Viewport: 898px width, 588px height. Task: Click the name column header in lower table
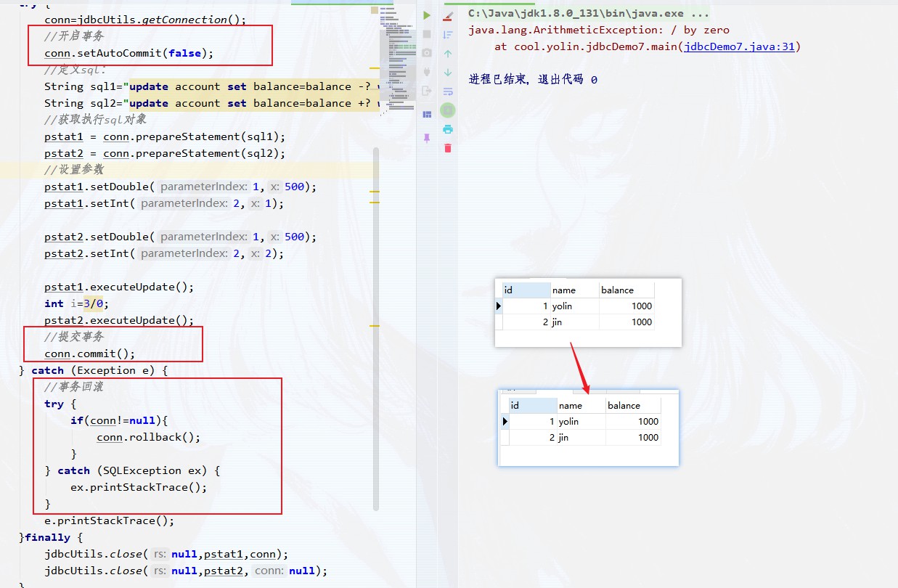571,406
